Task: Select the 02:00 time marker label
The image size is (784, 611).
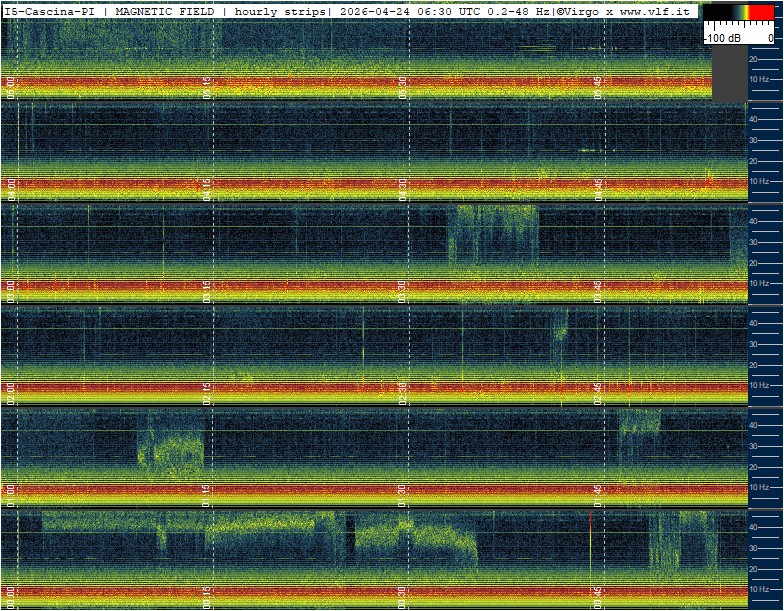Action: pos(12,394)
